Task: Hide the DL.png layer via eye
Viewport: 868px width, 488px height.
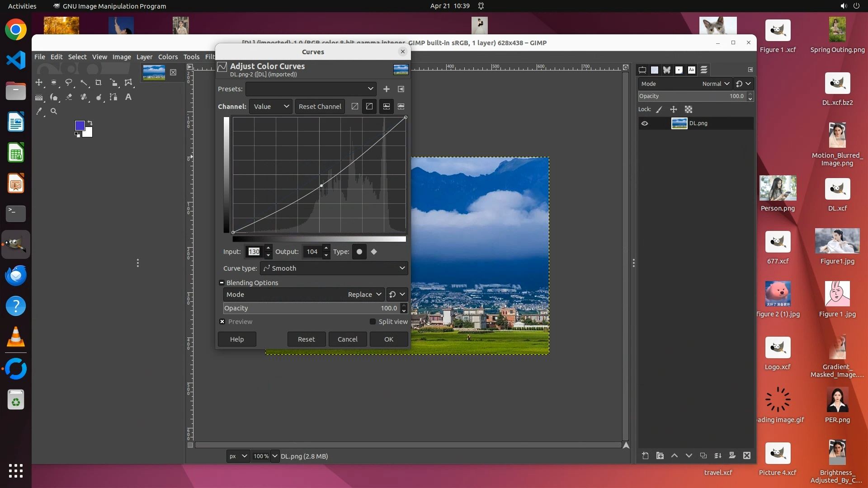Action: point(645,123)
